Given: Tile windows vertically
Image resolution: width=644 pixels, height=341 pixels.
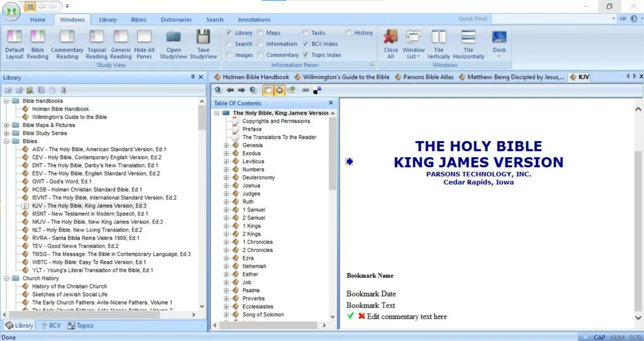Looking at the screenshot, I should pyautogui.click(x=439, y=44).
